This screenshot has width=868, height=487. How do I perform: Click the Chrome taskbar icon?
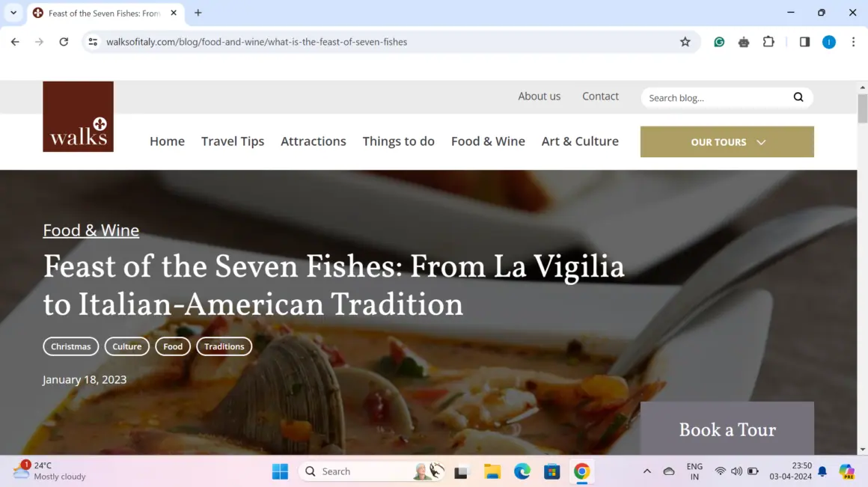coord(582,471)
